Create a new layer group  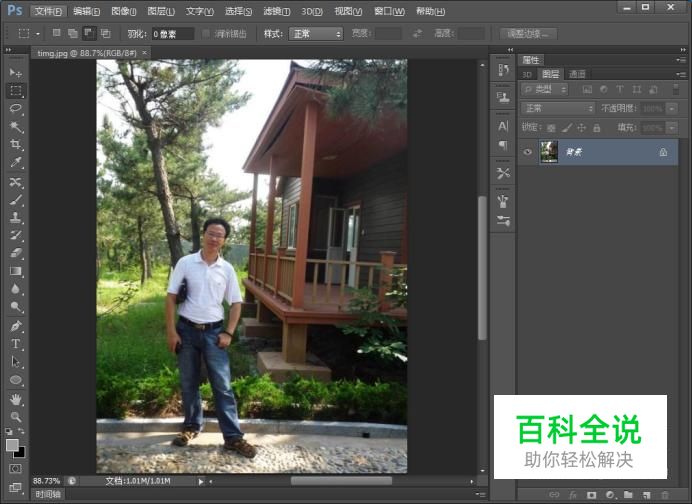(628, 495)
